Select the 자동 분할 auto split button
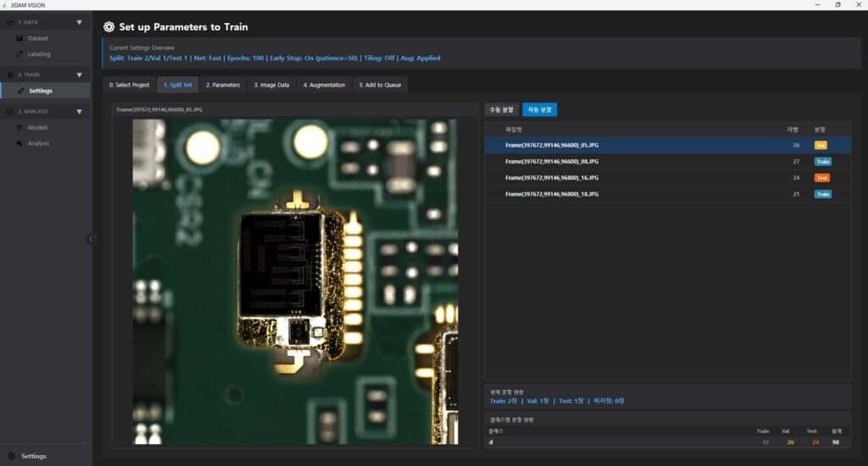868x466 pixels. point(540,109)
